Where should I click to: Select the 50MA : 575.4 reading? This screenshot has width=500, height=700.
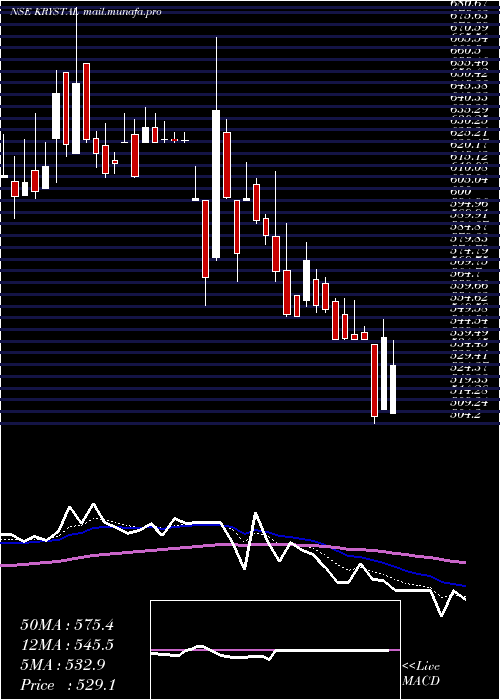pos(67,625)
